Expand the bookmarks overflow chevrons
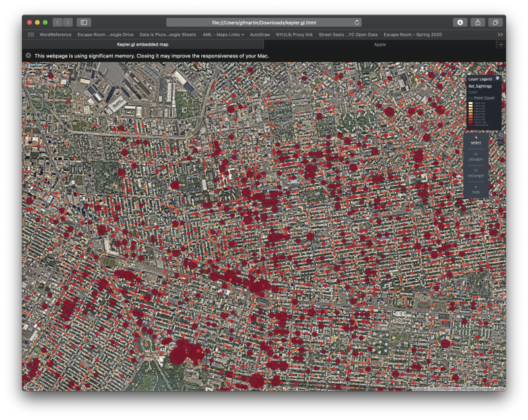528x420 pixels. coord(501,34)
